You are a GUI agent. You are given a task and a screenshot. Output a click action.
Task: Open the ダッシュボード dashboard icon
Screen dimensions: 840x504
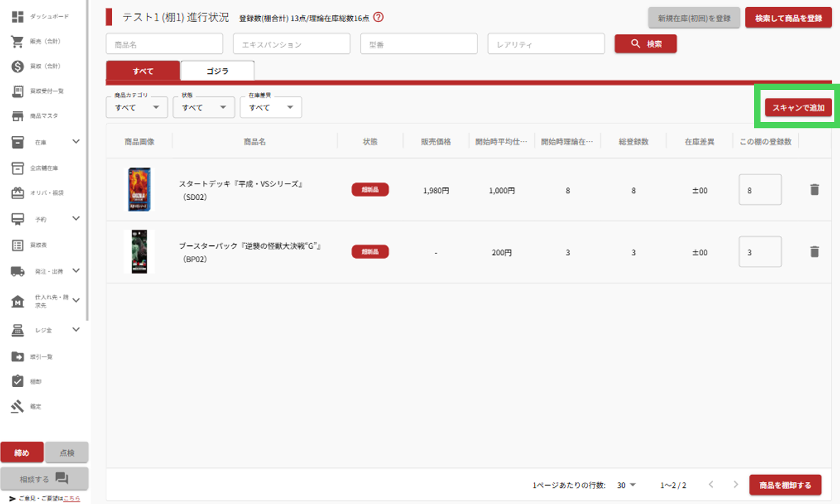tap(18, 16)
